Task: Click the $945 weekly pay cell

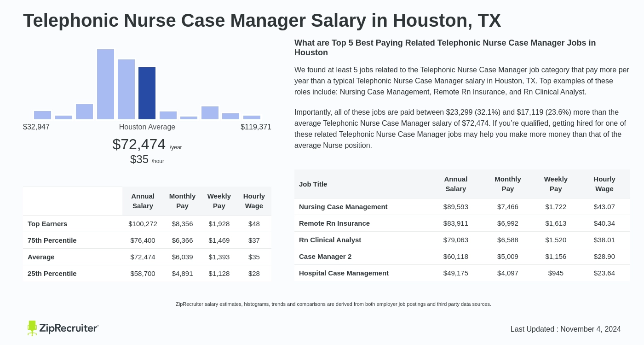Action: coord(556,273)
